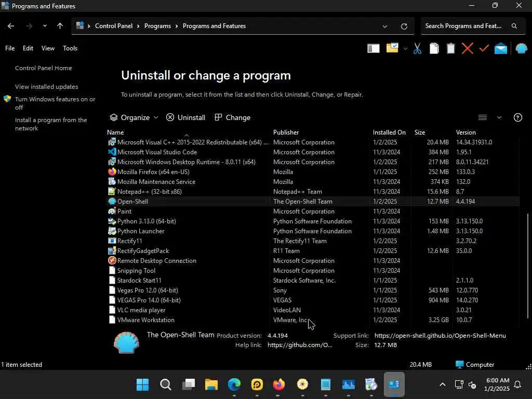The width and height of the screenshot is (532, 399).
Task: Open the Edit menu
Action: tap(28, 48)
